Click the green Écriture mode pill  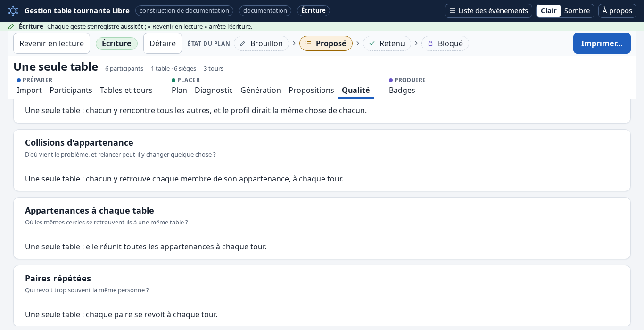click(x=116, y=43)
